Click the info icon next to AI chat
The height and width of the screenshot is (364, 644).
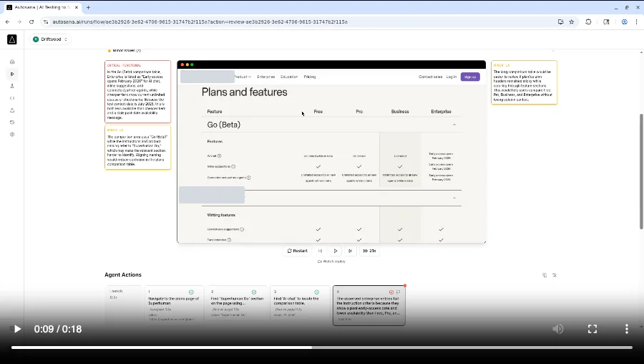click(220, 156)
